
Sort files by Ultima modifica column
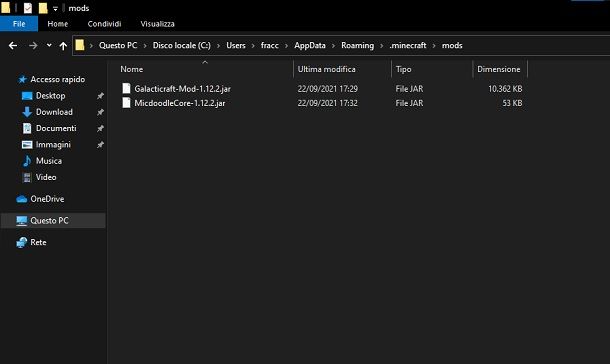[x=326, y=69]
